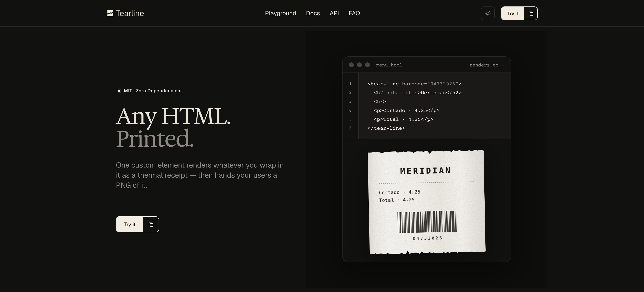Click the </tear-line> closing code line
Viewport: 644px width, 292px height.
[386, 128]
